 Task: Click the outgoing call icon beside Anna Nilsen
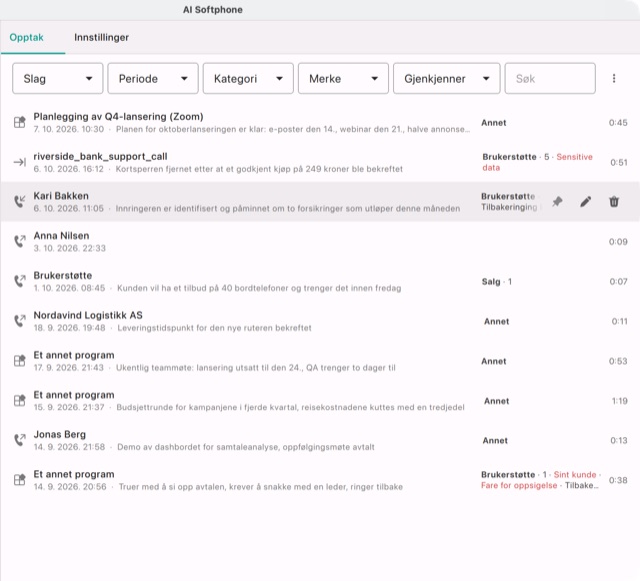[20, 241]
